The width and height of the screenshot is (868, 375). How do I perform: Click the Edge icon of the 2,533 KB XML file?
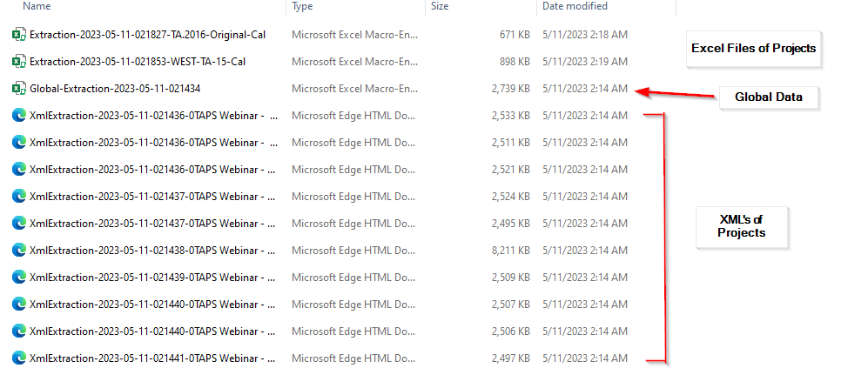(x=18, y=116)
